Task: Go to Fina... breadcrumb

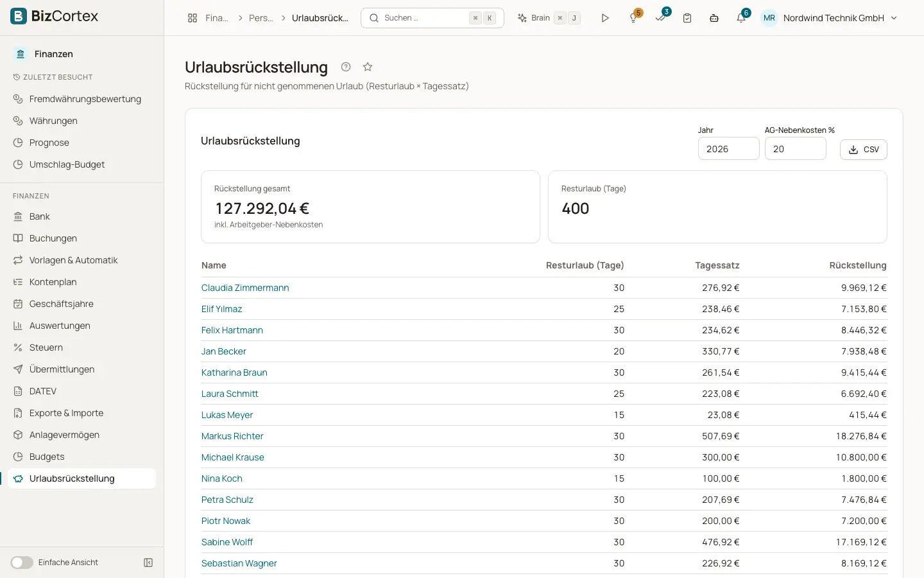Action: click(217, 18)
